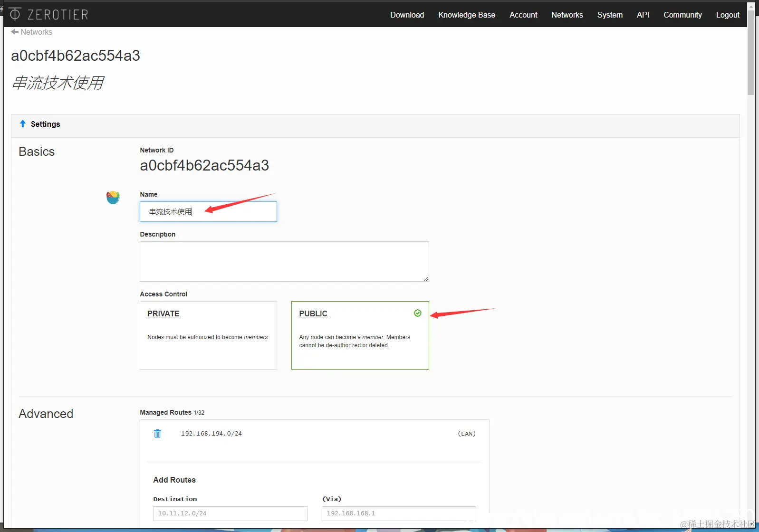Click the route (Via) input field

click(x=399, y=513)
